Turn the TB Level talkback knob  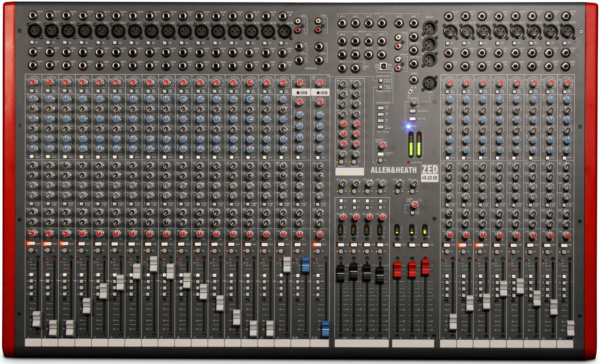pyautogui.click(x=414, y=101)
